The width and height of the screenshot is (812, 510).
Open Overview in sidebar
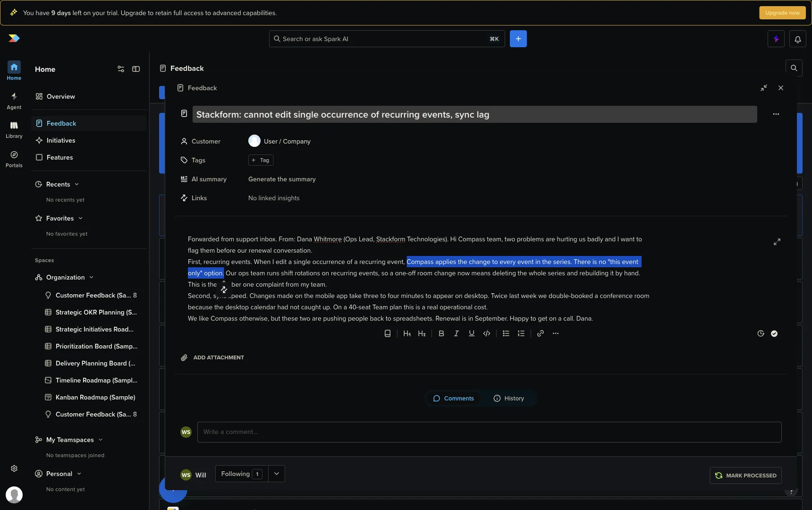89,96
